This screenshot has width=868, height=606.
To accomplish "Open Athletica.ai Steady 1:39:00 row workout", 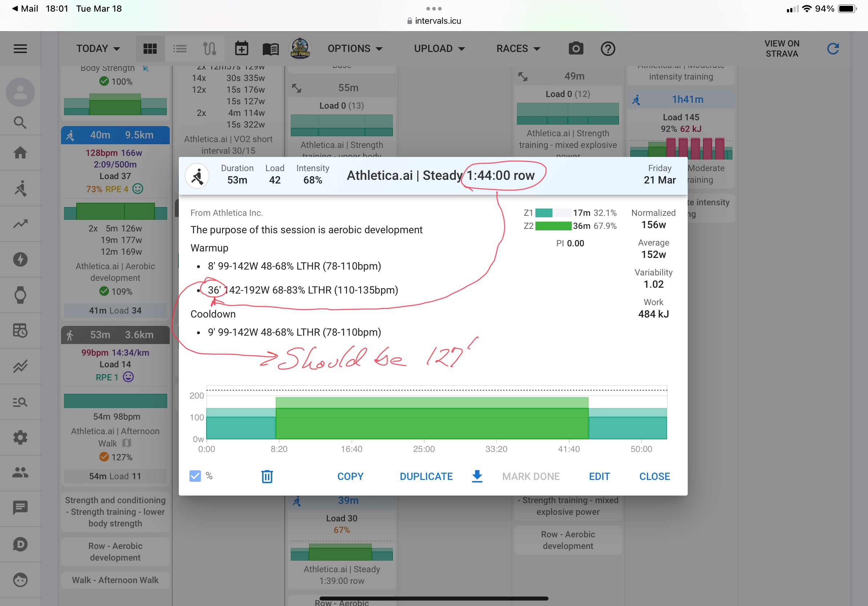I will 342,575.
